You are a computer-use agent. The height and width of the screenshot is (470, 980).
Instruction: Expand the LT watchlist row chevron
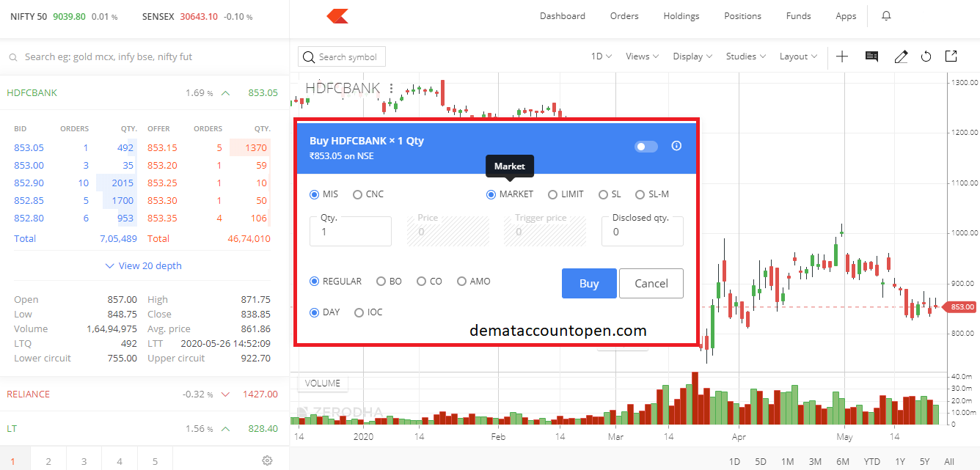225,428
